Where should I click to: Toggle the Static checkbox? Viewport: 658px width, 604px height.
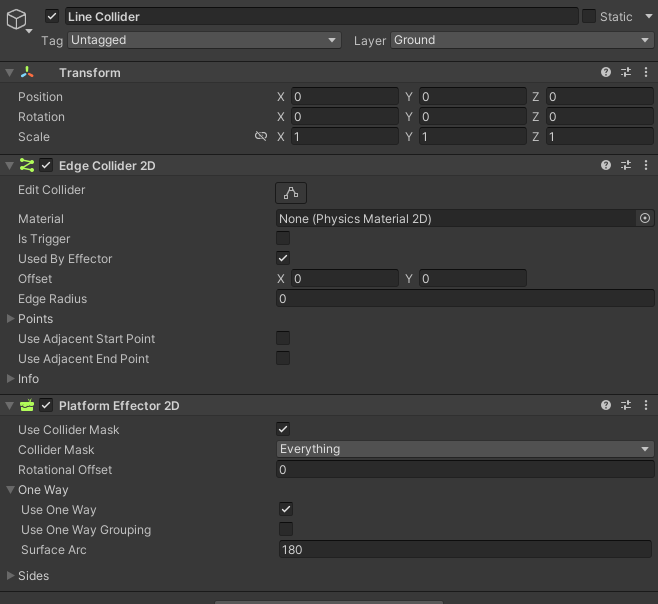pos(589,16)
